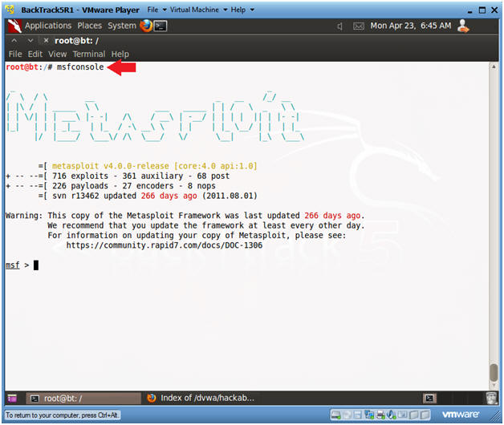This screenshot has height=425, width=504.
Task: Open the terminal launcher in top panel
Action: (x=161, y=26)
